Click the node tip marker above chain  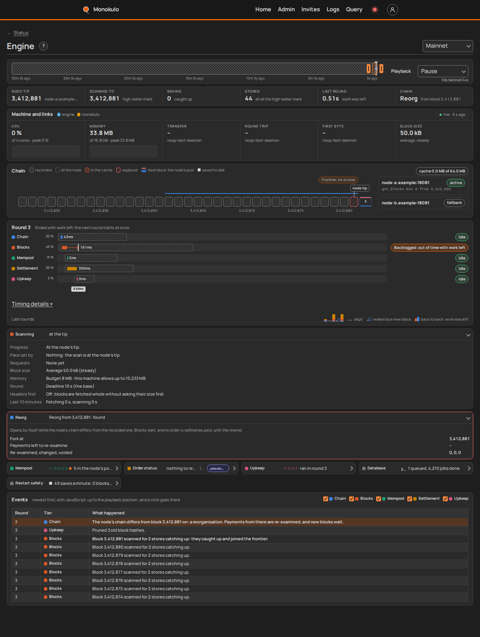coord(359,188)
